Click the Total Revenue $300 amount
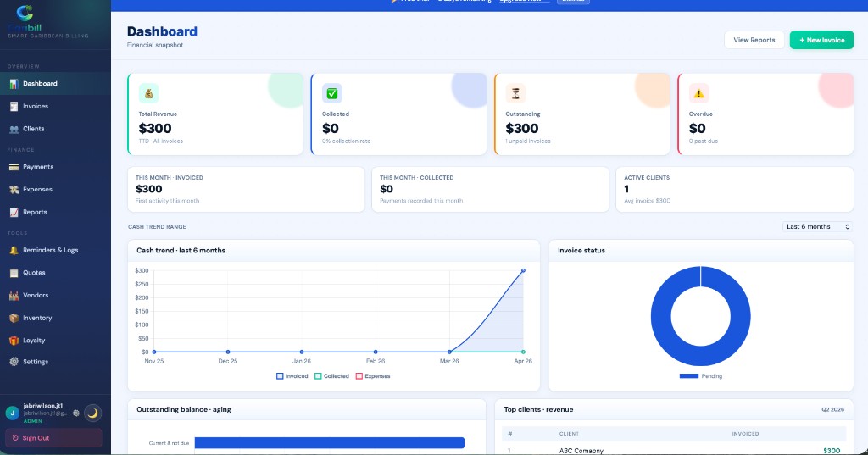 [155, 129]
